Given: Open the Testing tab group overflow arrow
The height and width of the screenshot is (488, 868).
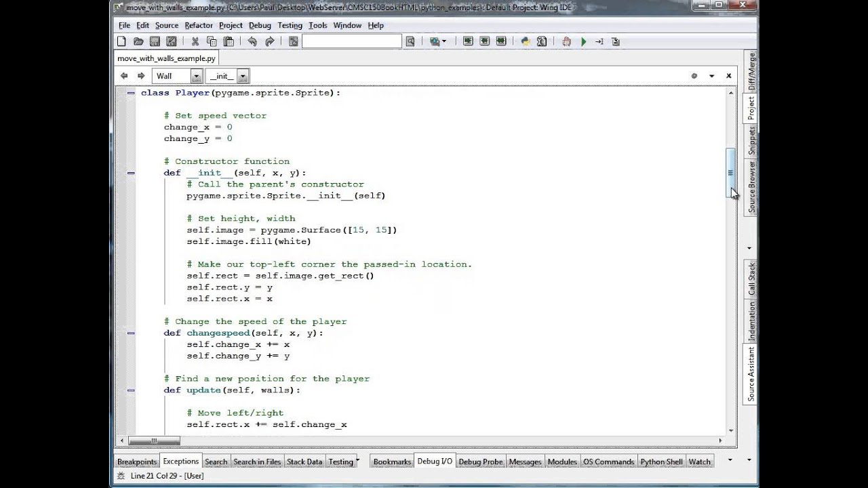Looking at the screenshot, I should tap(357, 460).
